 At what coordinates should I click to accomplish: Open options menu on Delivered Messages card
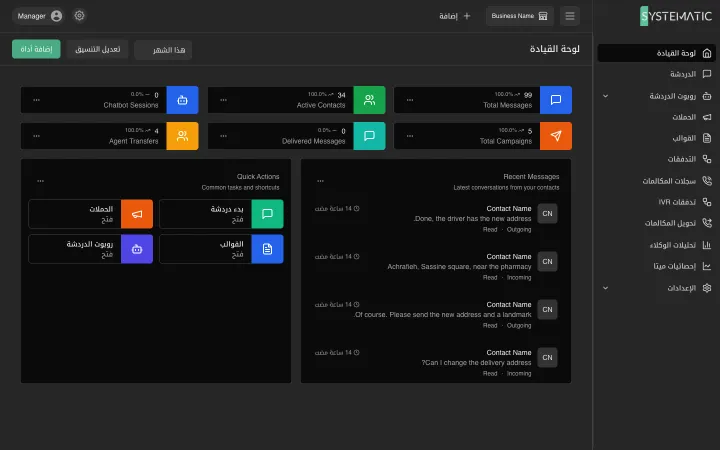click(x=223, y=136)
